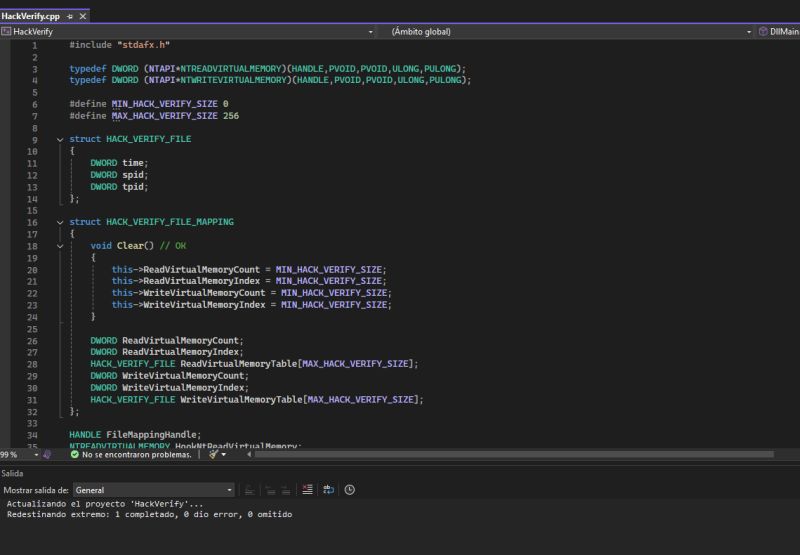
Task: Click ReadVirtualMemoryTable declaration on line 28
Action: point(254,364)
